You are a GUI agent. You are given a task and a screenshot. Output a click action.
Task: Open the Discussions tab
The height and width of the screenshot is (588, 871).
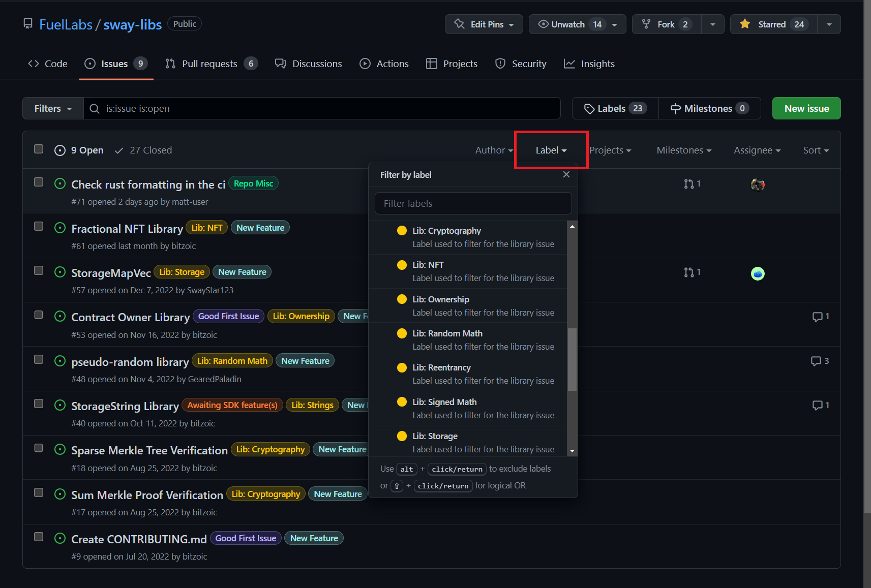point(309,64)
